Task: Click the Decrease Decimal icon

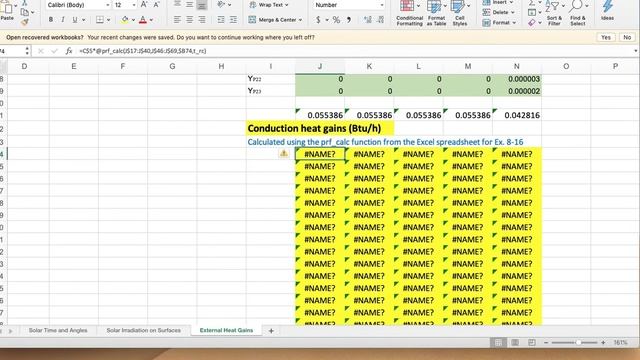Action: [x=380, y=20]
